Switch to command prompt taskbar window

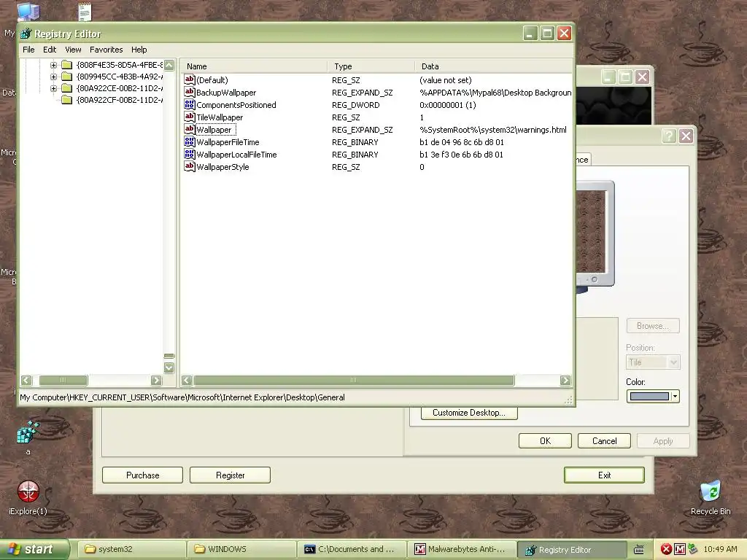point(351,549)
